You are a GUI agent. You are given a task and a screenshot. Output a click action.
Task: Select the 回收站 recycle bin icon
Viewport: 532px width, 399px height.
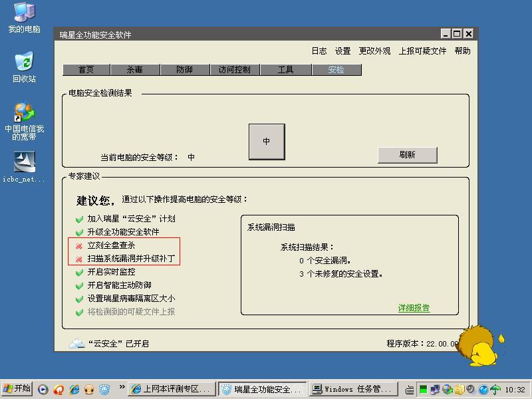coord(24,67)
